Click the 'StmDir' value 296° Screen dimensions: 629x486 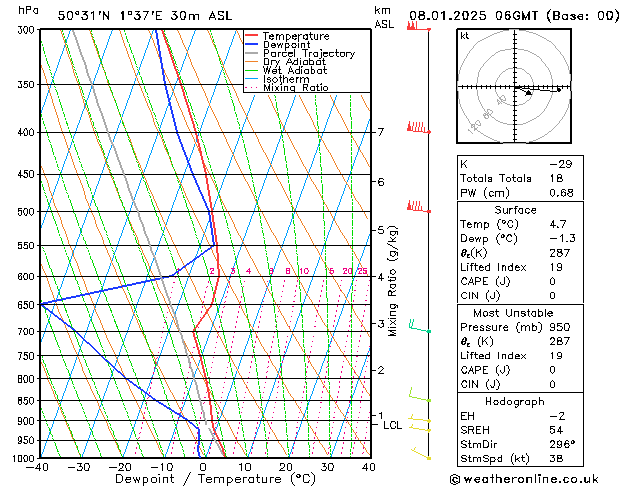pyautogui.click(x=562, y=444)
